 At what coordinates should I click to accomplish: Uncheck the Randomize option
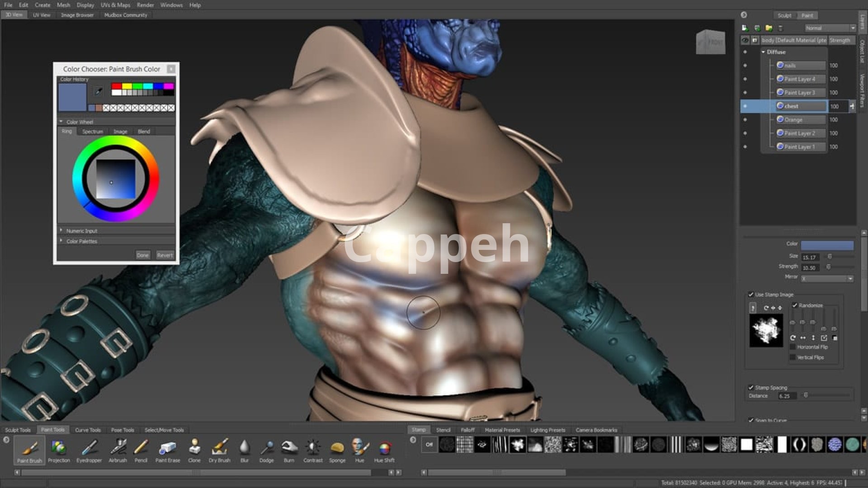795,305
